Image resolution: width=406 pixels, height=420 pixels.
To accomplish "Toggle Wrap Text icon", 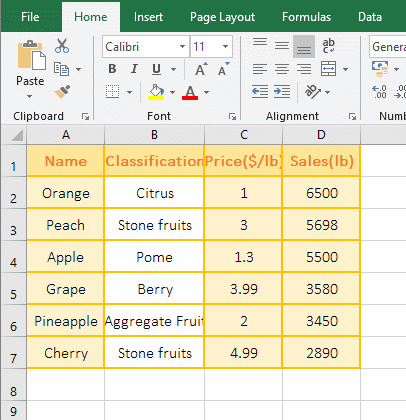I will pyautogui.click(x=328, y=46).
